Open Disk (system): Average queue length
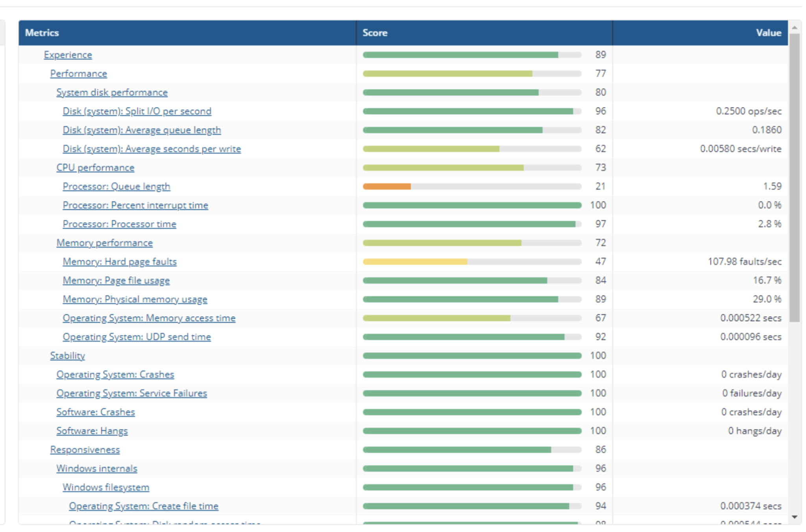The image size is (806, 532). [142, 130]
